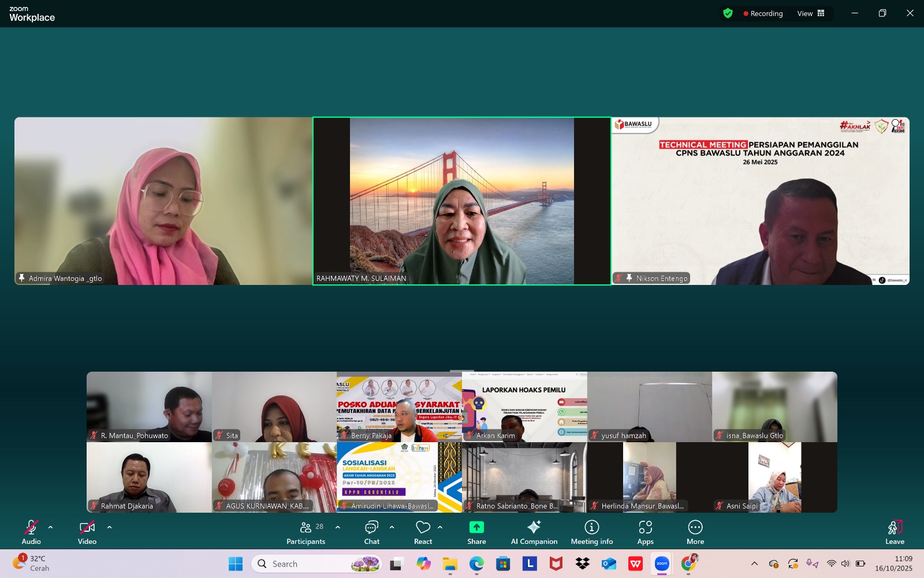
Task: Open the Apps panel
Action: coord(645,532)
